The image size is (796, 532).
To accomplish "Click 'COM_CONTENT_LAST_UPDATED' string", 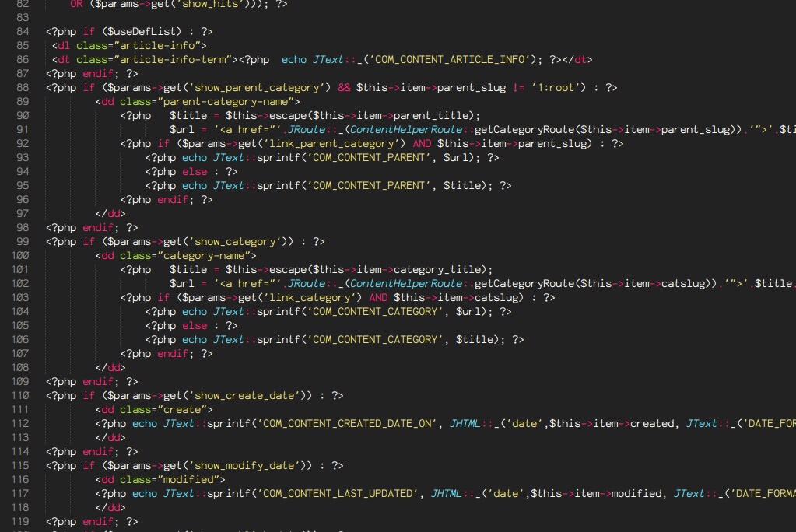I will pos(338,493).
